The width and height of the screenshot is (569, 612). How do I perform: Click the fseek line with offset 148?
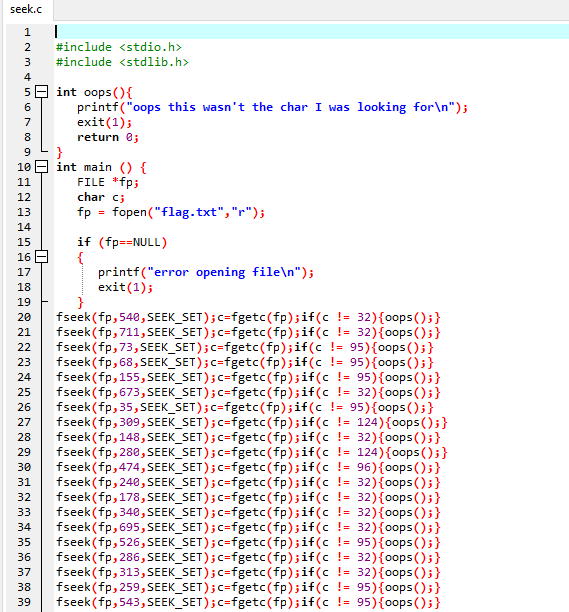coord(248,437)
